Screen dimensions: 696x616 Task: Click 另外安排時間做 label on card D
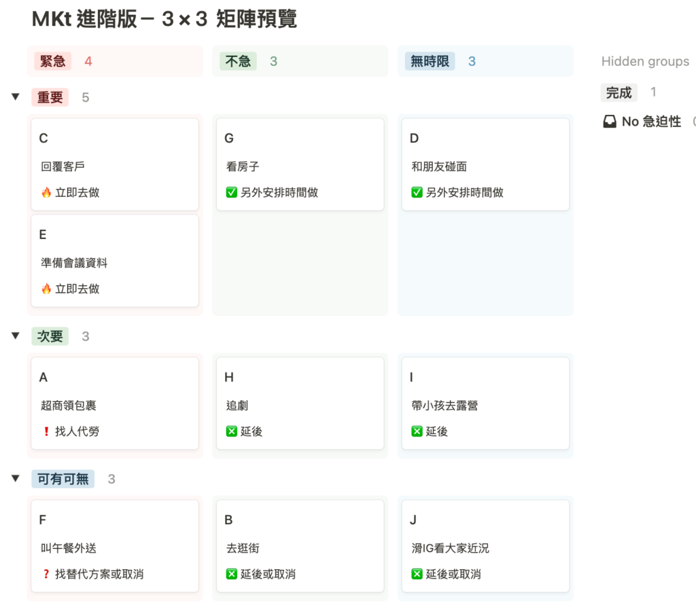click(x=465, y=192)
